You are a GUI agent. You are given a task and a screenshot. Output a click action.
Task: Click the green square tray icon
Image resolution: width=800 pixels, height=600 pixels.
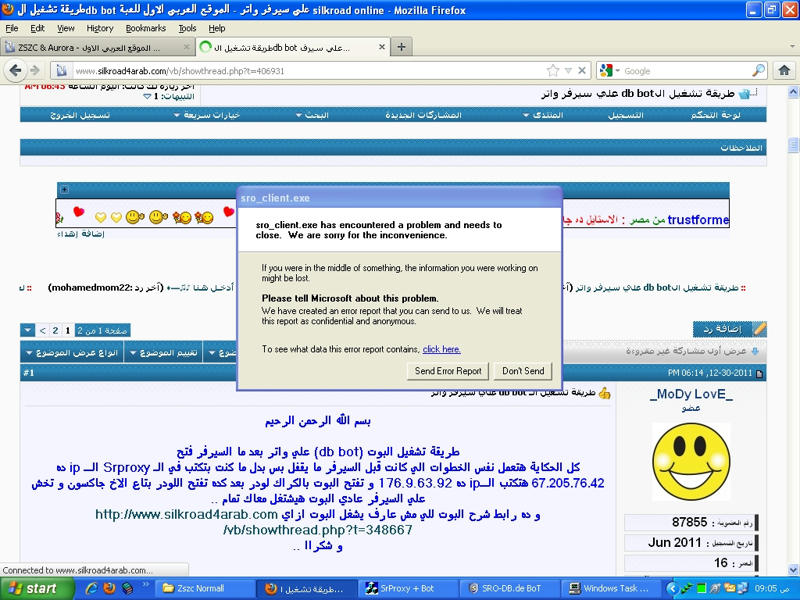[x=701, y=589]
